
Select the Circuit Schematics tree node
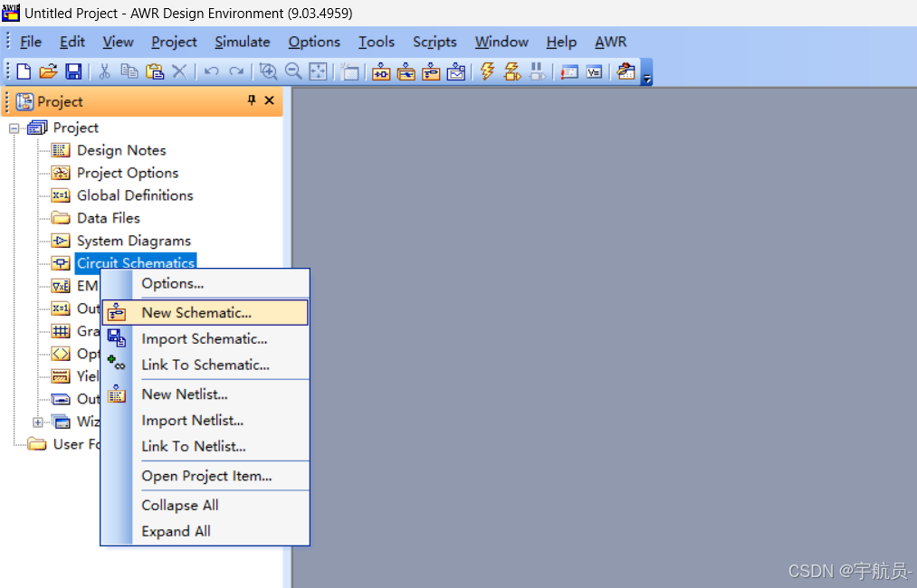[x=136, y=263]
